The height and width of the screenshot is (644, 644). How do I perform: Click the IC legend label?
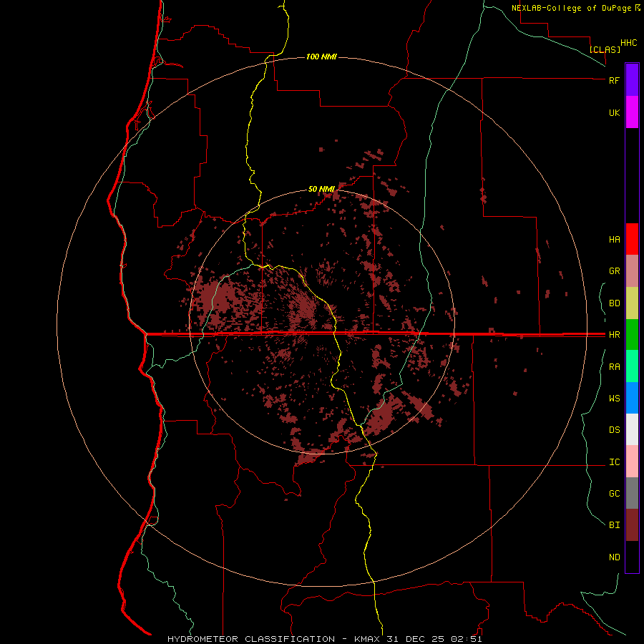tap(614, 462)
